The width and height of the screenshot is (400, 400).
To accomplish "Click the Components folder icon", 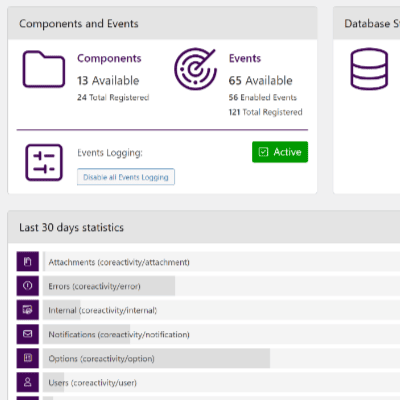I will 44,69.
